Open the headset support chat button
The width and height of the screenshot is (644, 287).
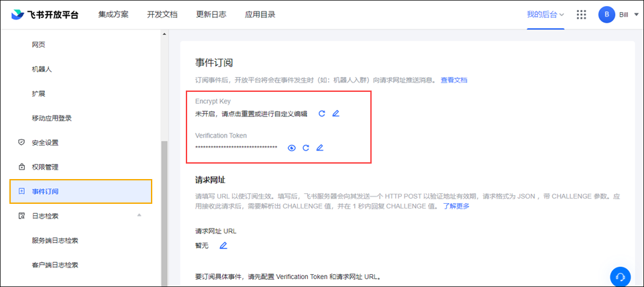tap(621, 276)
